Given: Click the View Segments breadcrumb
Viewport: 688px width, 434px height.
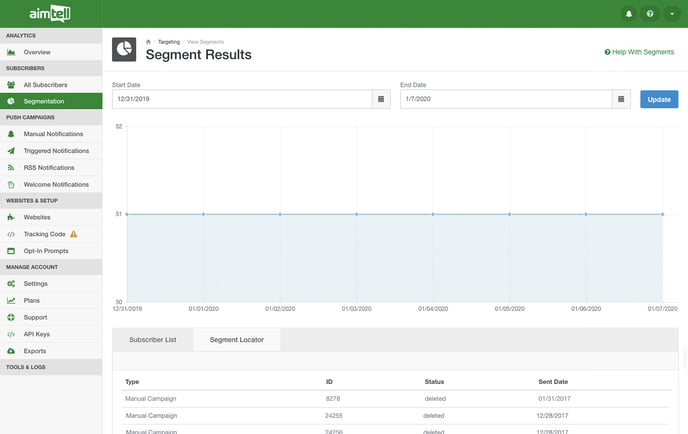Looking at the screenshot, I should (205, 42).
